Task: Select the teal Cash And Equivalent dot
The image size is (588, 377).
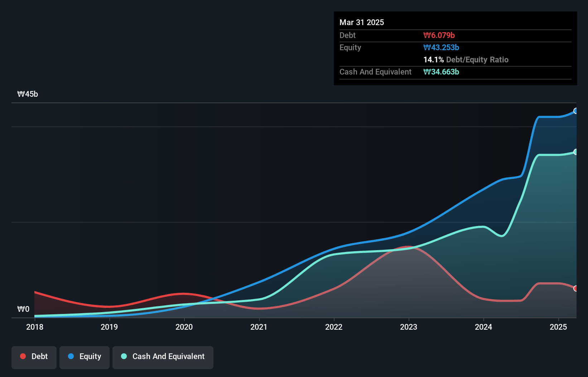Action: [124, 356]
